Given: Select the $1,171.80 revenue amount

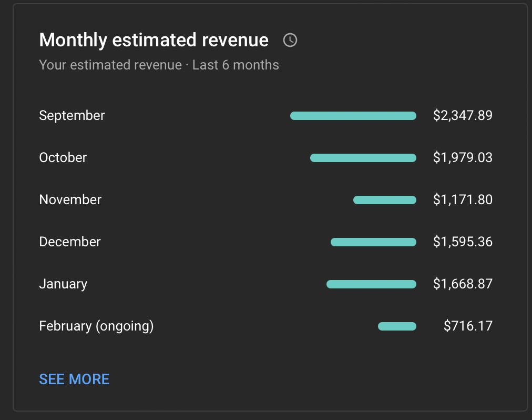Looking at the screenshot, I should click(463, 200).
